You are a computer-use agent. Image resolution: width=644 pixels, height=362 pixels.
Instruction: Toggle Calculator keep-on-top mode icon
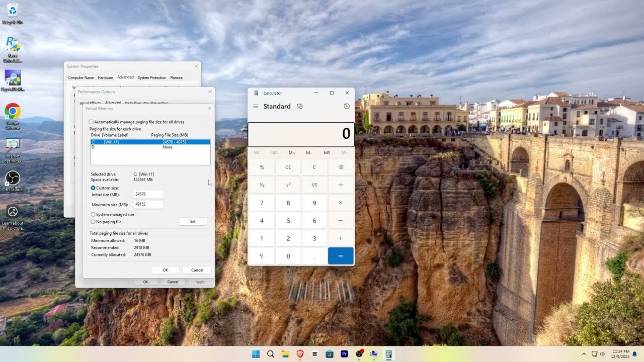coord(300,107)
